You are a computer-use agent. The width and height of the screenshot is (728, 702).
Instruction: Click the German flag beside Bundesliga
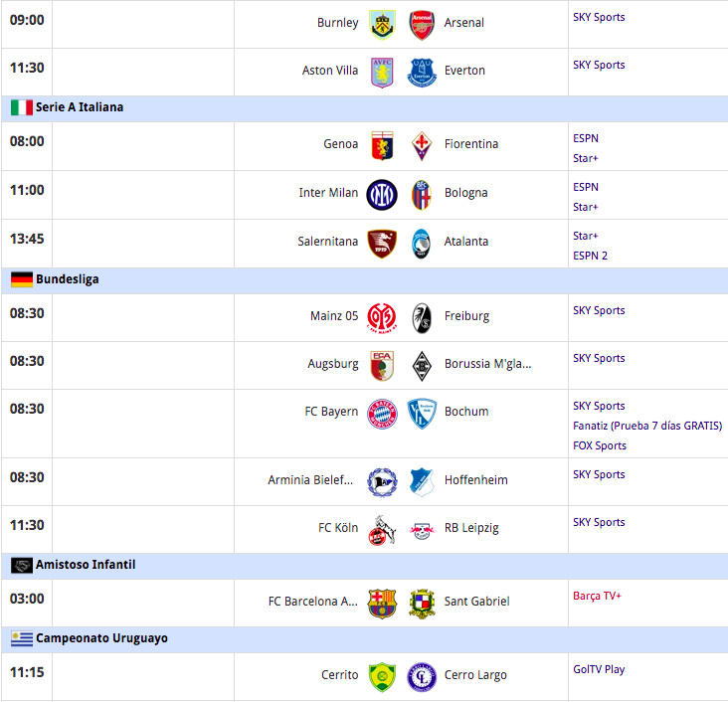(x=22, y=279)
